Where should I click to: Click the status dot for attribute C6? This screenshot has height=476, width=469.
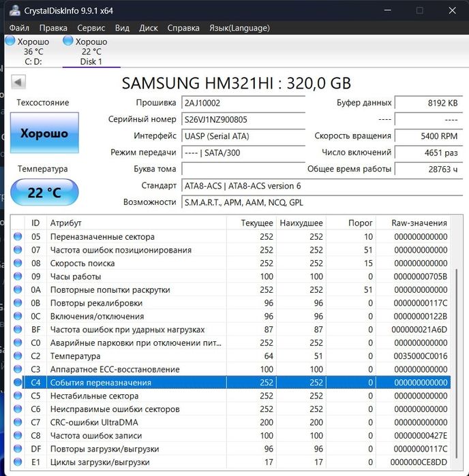(x=18, y=409)
